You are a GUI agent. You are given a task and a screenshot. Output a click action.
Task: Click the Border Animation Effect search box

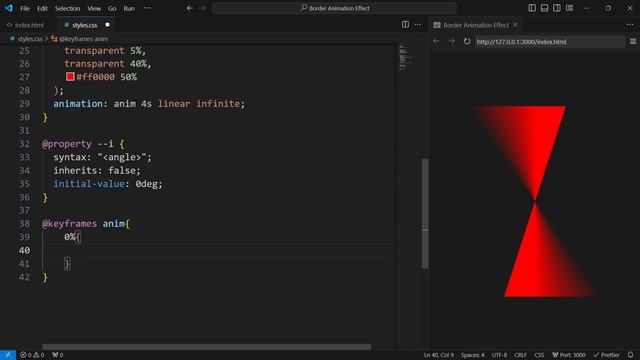(334, 8)
